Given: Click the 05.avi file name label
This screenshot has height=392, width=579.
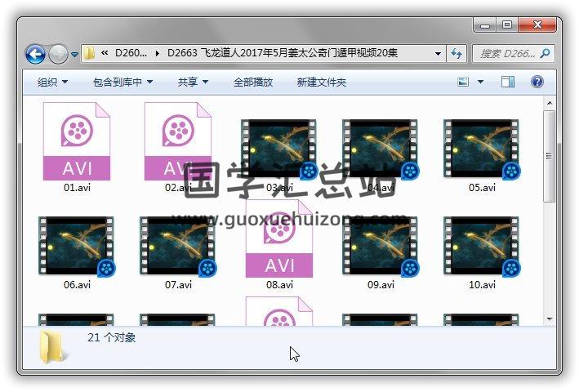Looking at the screenshot, I should click(482, 188).
